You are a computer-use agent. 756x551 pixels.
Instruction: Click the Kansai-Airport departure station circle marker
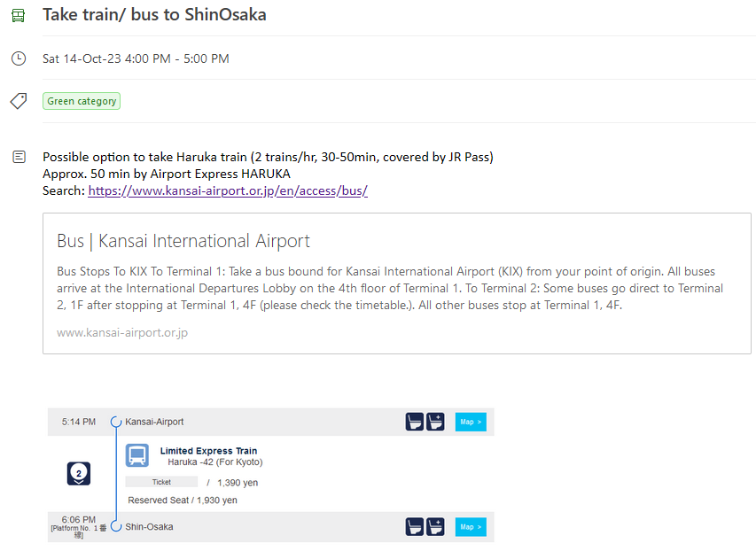tap(116, 422)
